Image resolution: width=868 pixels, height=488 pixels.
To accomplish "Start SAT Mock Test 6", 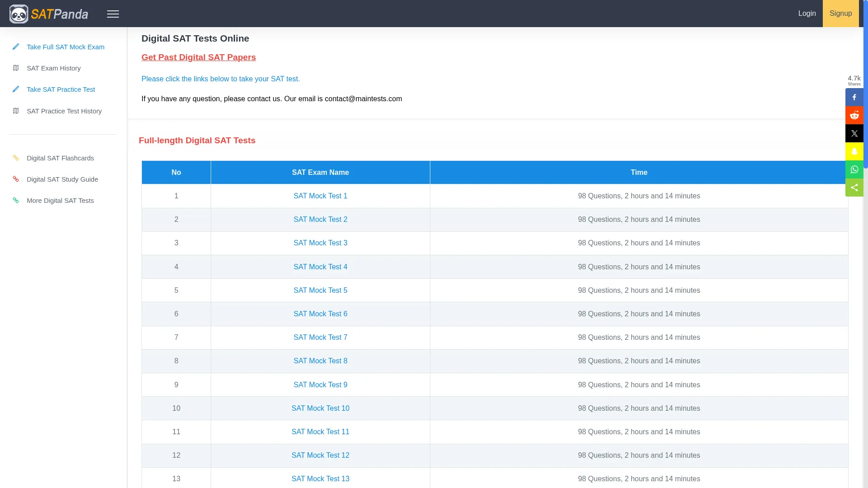I will 321,314.
